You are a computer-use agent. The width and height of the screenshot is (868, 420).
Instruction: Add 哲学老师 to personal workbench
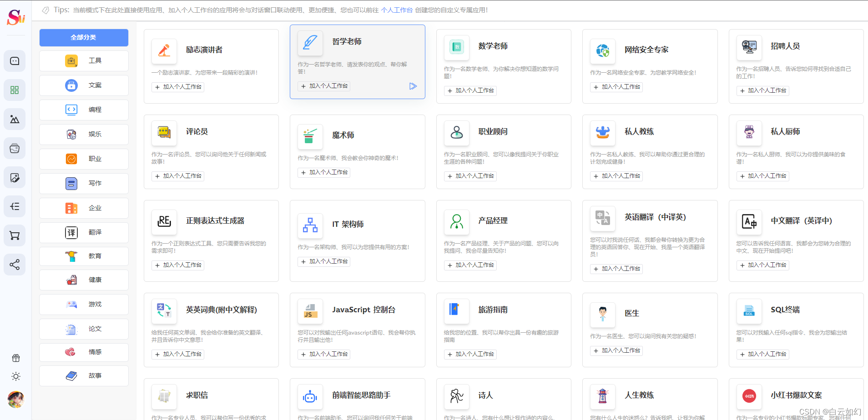point(324,86)
